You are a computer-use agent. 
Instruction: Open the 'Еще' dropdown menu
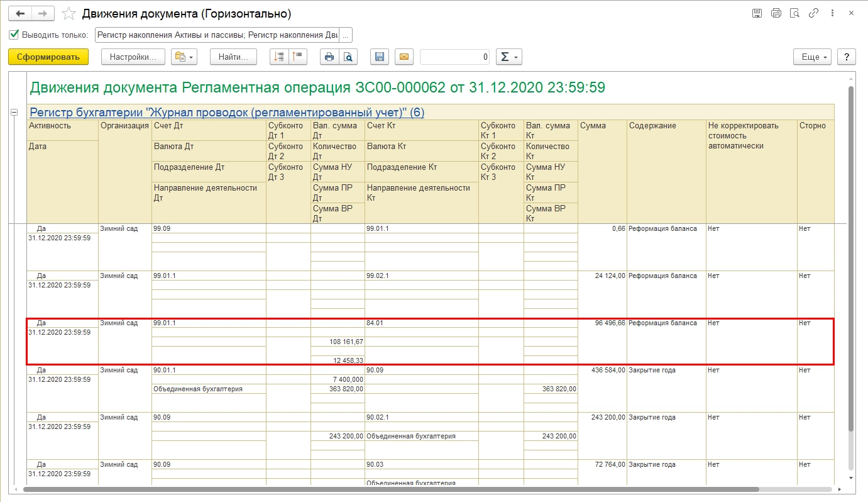pyautogui.click(x=815, y=57)
